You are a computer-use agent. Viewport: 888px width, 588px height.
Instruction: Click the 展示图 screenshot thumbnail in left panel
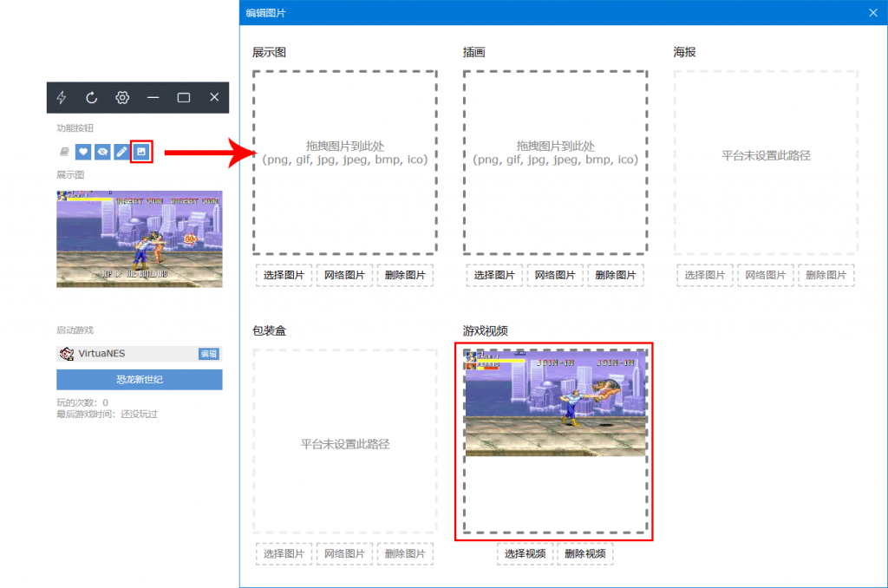click(140, 238)
